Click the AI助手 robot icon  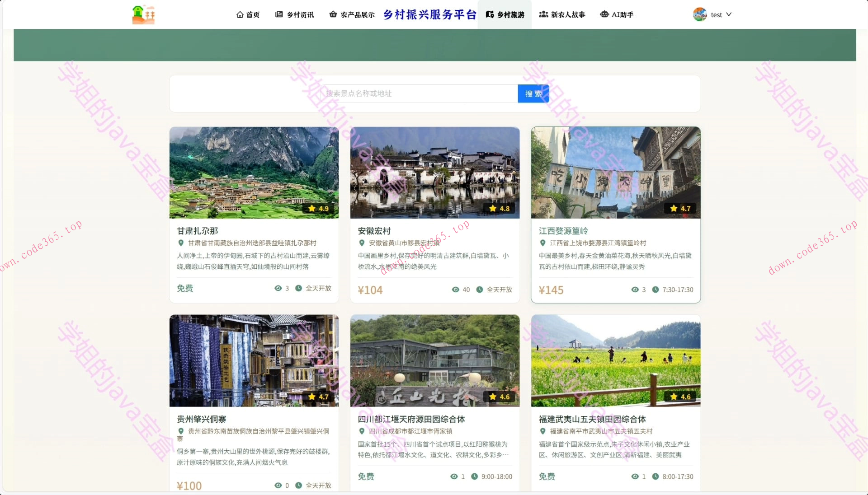click(x=604, y=14)
